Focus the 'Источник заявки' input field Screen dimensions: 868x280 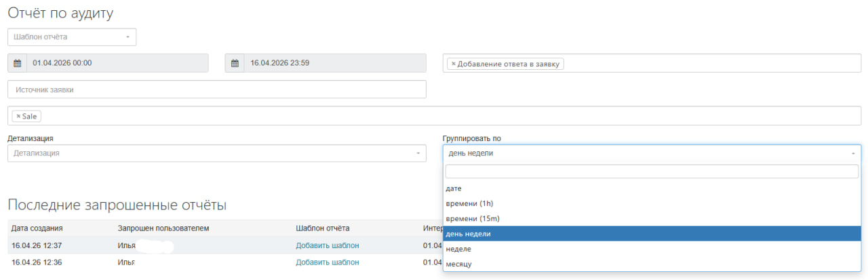pyautogui.click(x=216, y=89)
